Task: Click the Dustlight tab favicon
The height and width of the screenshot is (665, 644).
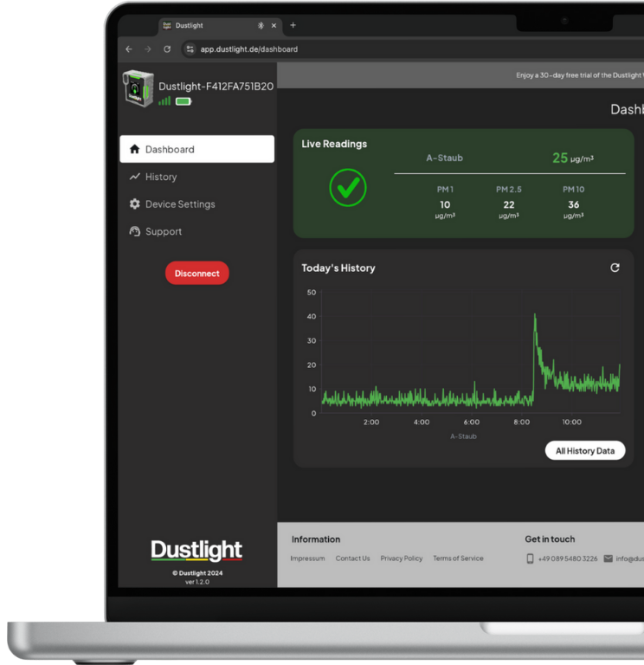Action: pyautogui.click(x=167, y=25)
